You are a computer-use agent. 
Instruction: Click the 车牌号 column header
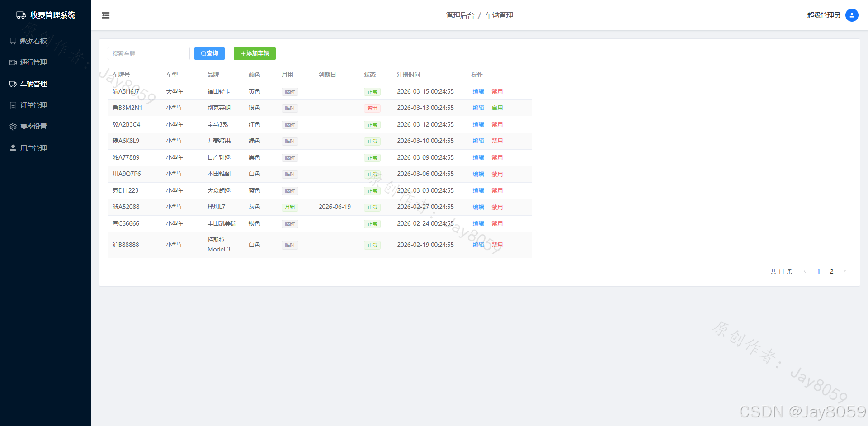point(121,75)
